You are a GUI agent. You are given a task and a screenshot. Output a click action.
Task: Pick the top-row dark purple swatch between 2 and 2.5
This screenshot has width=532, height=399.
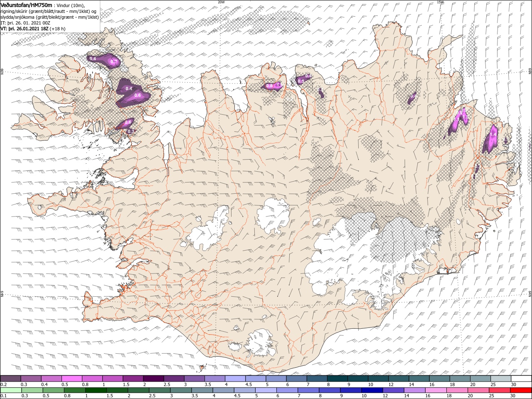pyautogui.click(x=153, y=379)
